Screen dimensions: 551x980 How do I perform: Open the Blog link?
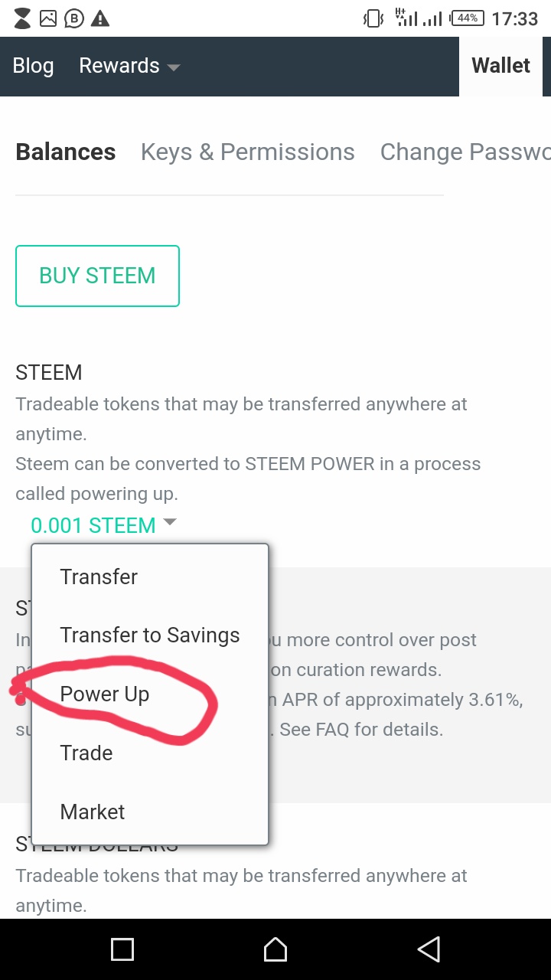[34, 66]
